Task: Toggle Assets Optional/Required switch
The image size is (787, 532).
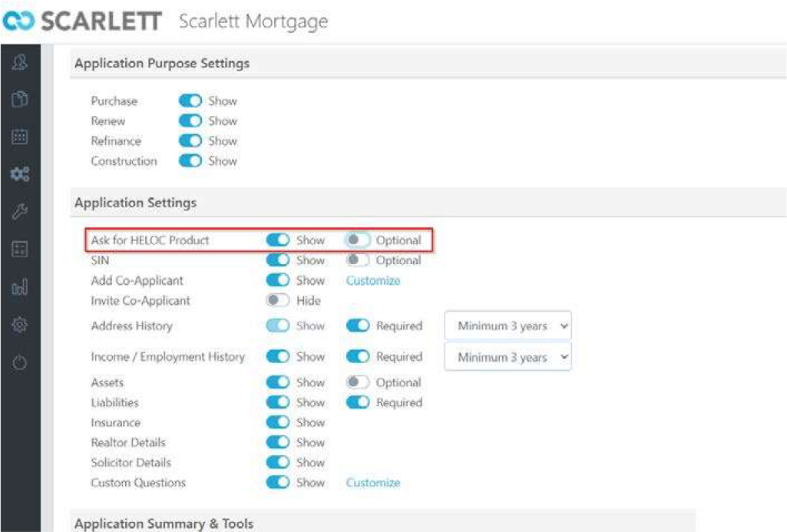Action: 358,382
